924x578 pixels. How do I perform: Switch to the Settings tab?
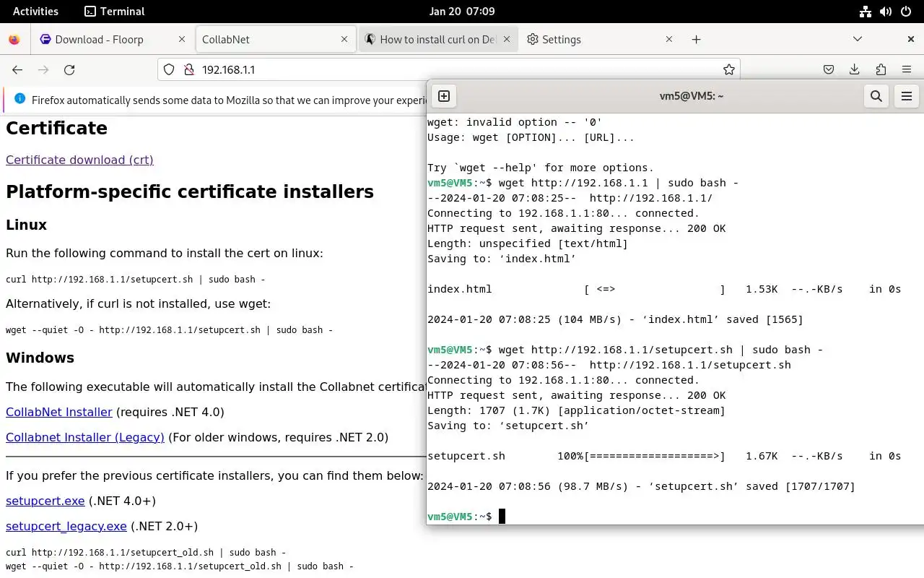pyautogui.click(x=601, y=40)
